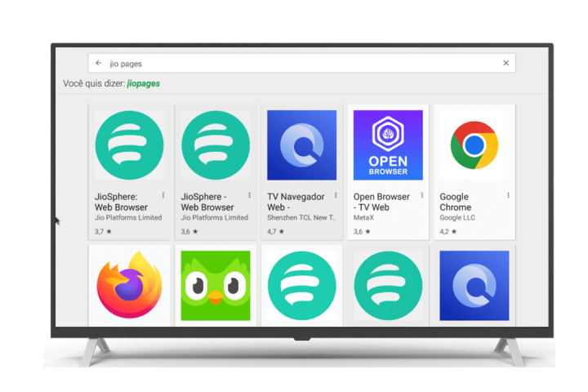Click 'Shenzhen TCL New T..' developer name
588x392 pixels.
[301, 217]
